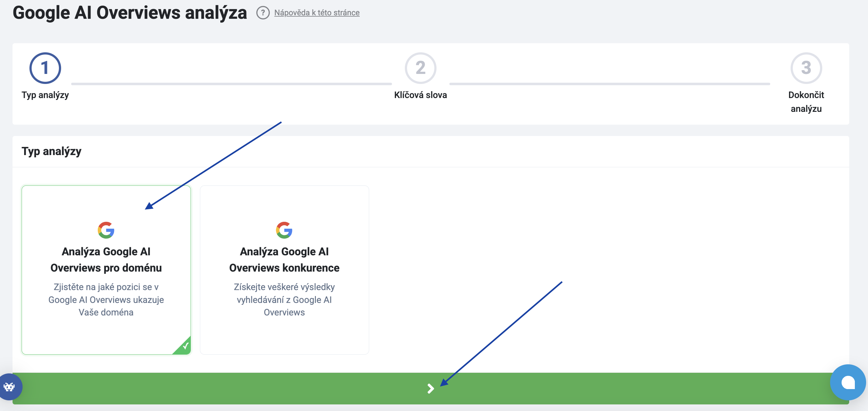
Task: Go to the step 3 circle
Action: point(806,68)
